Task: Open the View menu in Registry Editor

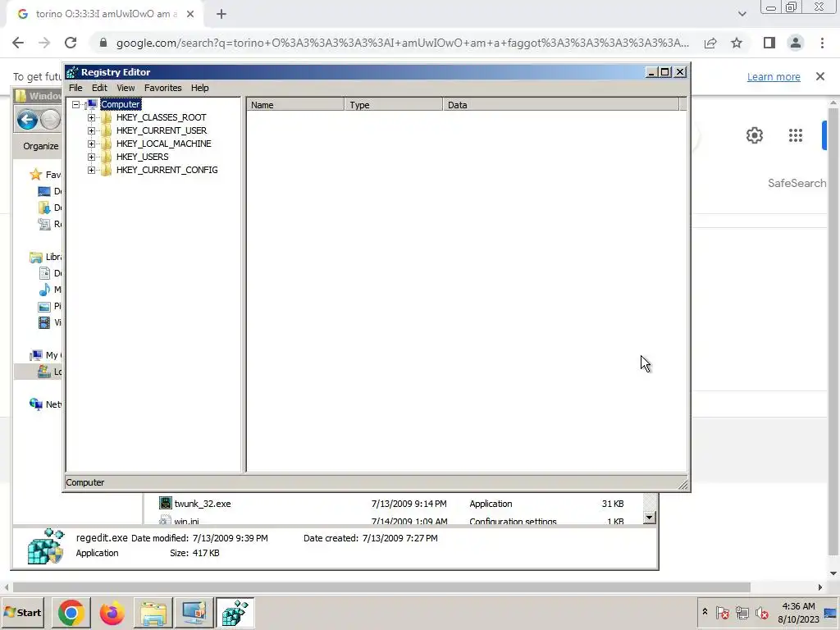Action: (x=126, y=88)
